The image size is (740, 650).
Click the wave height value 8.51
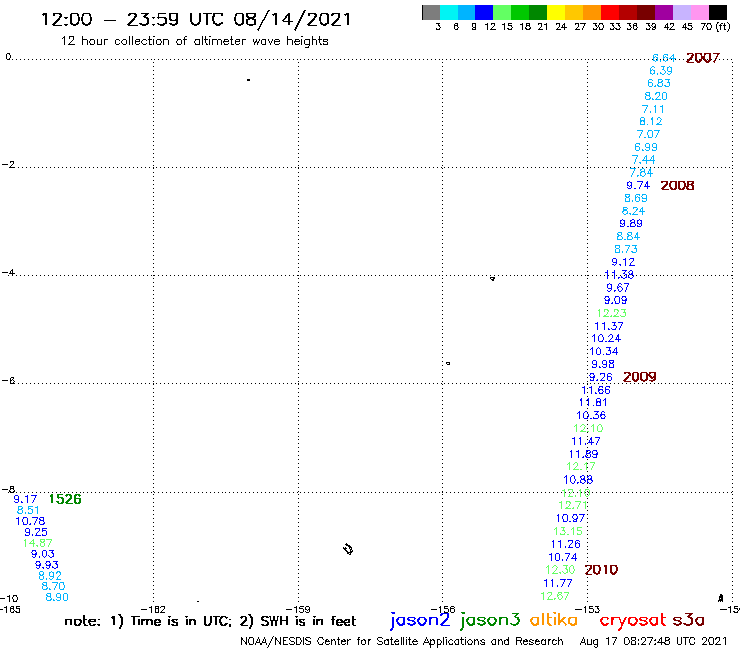tap(28, 510)
